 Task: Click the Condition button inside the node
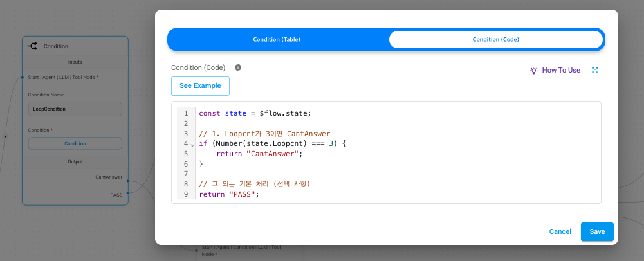point(75,143)
